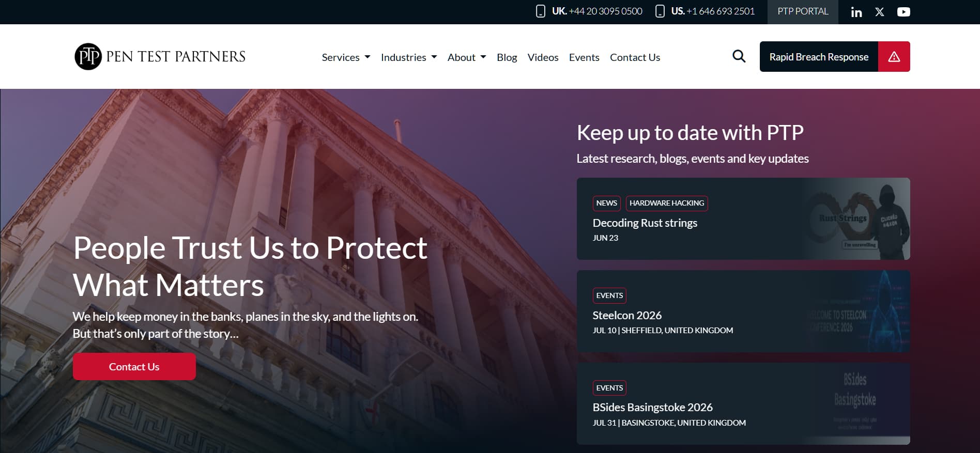This screenshot has height=453, width=980.
Task: Click the Rust Strings card thumbnail
Action: click(x=855, y=218)
